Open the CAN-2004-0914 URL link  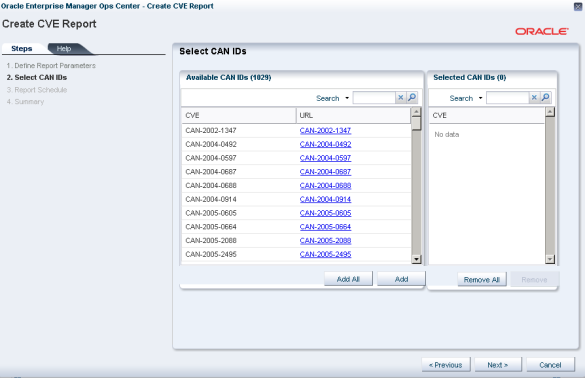pyautogui.click(x=325, y=200)
